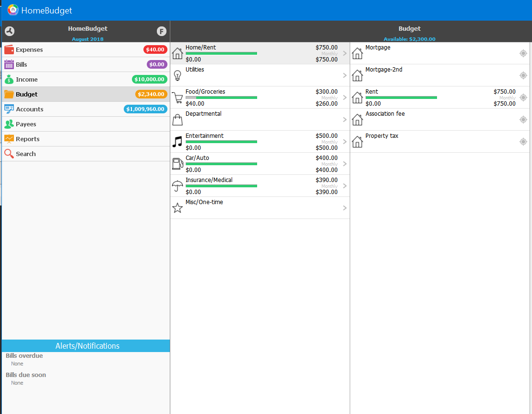Click the light bulb Utilities icon
Image resolution: width=532 pixels, height=414 pixels.
pos(177,75)
